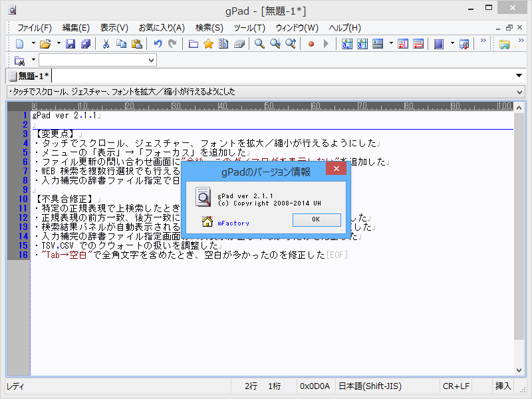Click the red-lined wrap icon
This screenshot has height=399, width=532.
[418, 44]
